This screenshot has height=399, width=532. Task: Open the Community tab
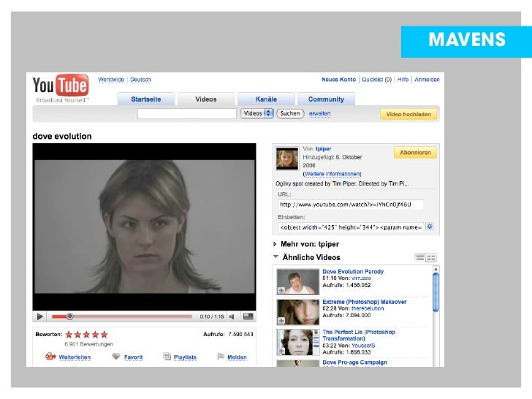pyautogui.click(x=326, y=99)
